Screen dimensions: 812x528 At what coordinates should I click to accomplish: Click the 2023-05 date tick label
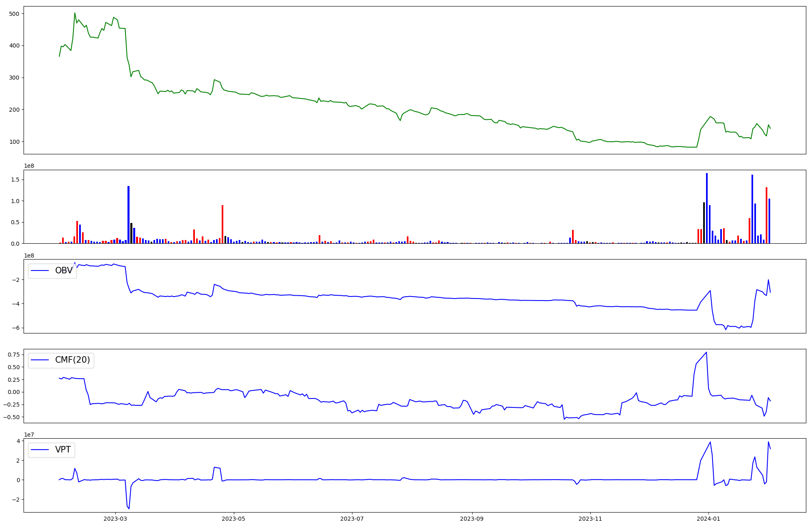pyautogui.click(x=233, y=519)
